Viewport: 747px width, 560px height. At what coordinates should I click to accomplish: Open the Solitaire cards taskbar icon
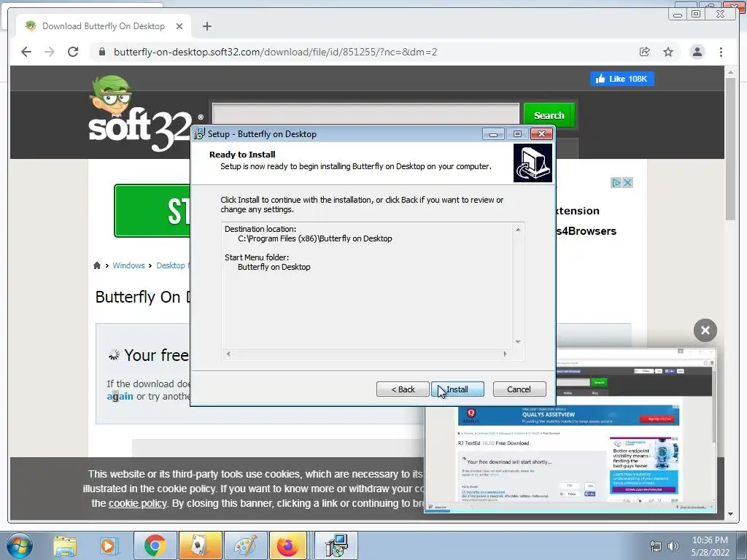[x=200, y=545]
